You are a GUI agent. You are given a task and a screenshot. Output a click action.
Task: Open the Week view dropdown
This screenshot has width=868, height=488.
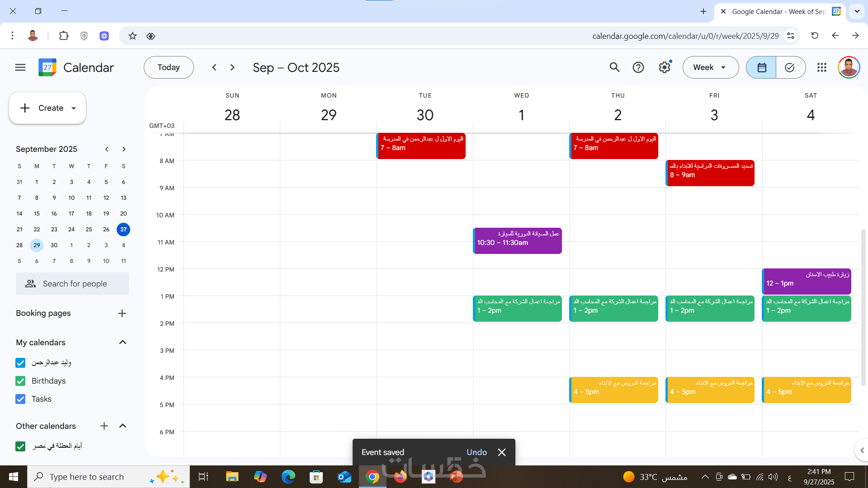pyautogui.click(x=710, y=67)
